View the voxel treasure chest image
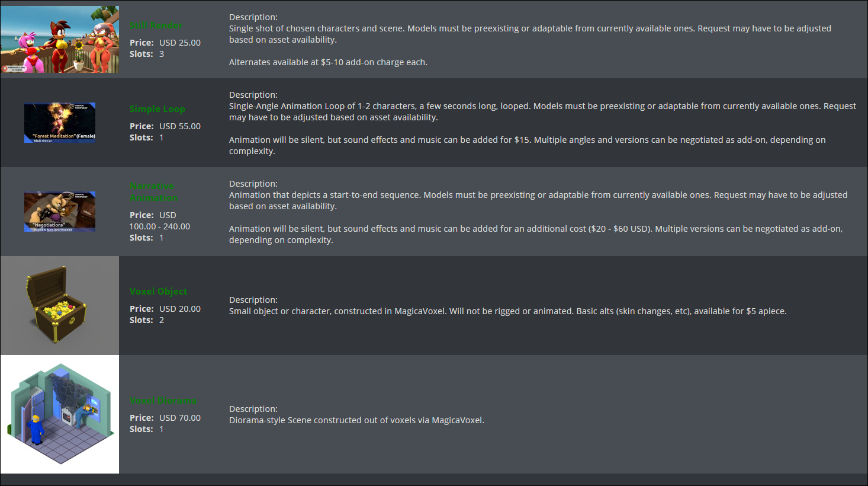The image size is (868, 486). click(60, 306)
